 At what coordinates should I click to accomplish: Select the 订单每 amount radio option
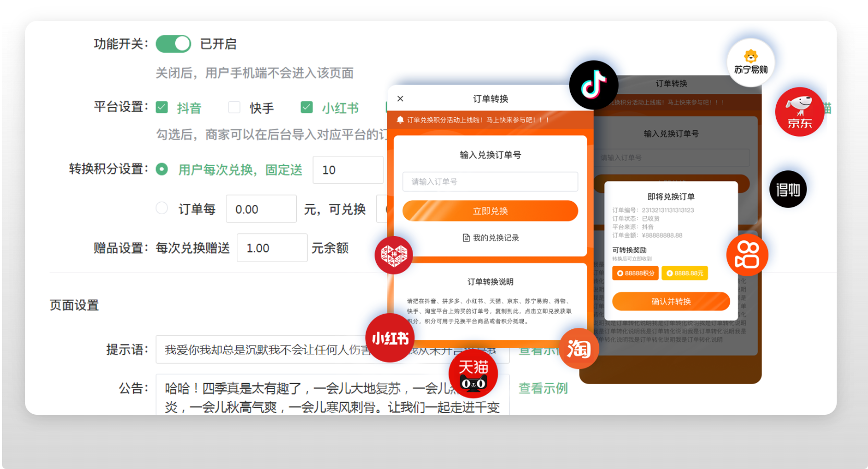coord(162,208)
